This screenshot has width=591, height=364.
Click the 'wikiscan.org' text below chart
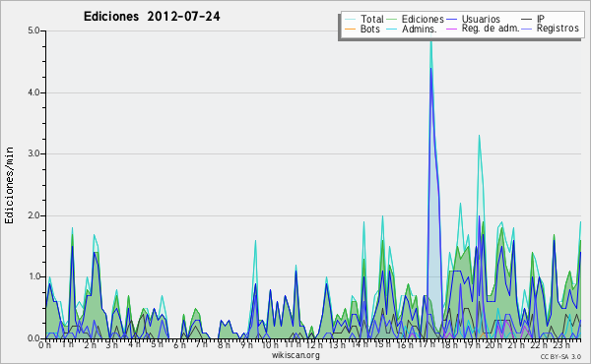click(295, 355)
